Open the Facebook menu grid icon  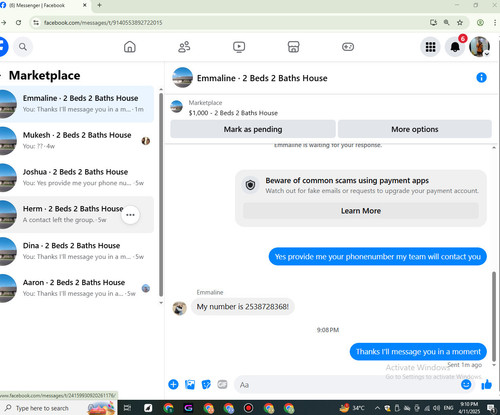coord(430,47)
